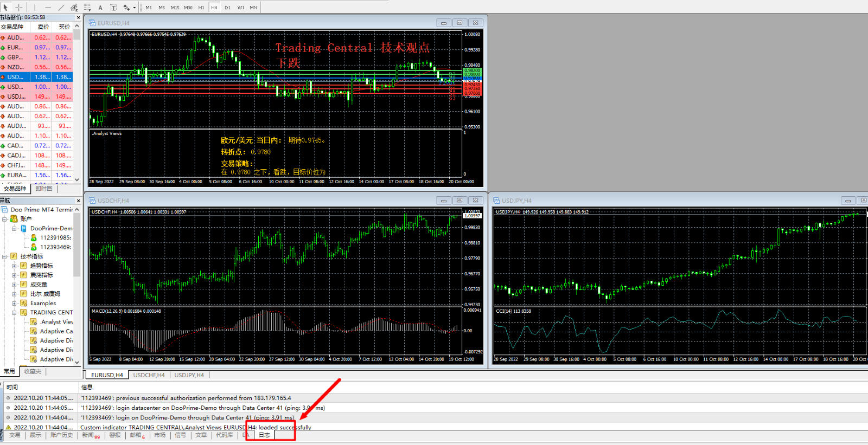This screenshot has height=445, width=868.
Task: Switch to the USDCHF,H4 chart tab
Action: point(149,375)
